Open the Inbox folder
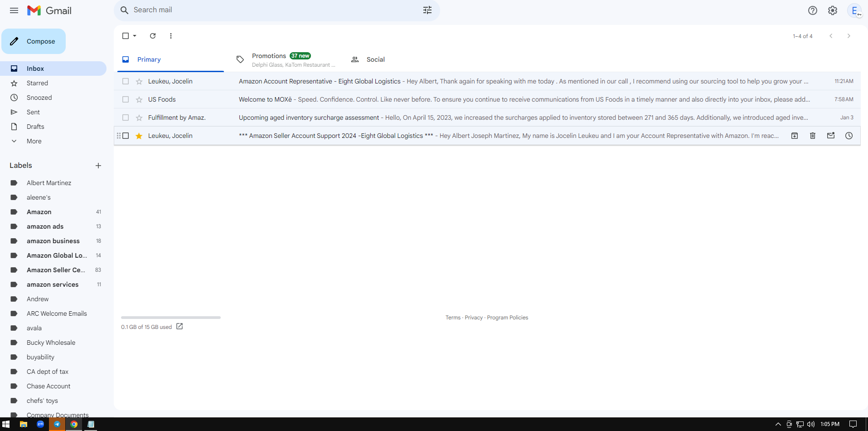The width and height of the screenshot is (868, 431). pyautogui.click(x=53, y=69)
